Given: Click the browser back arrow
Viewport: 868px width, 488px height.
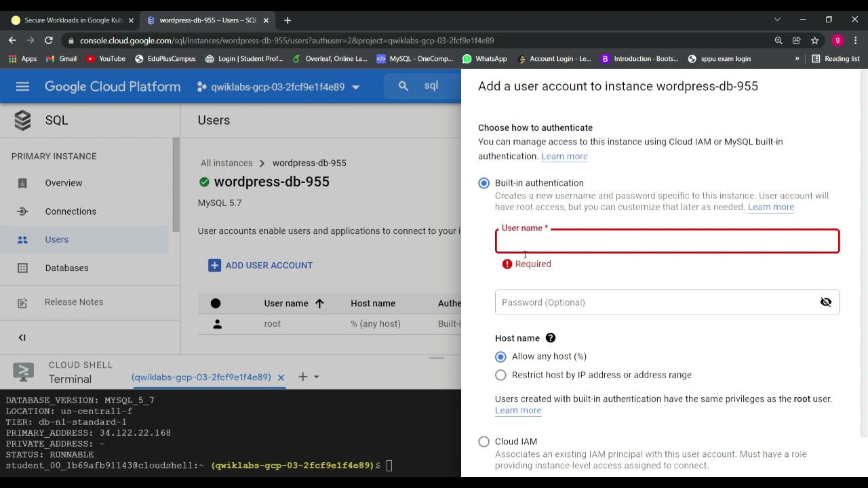Looking at the screenshot, I should 12,41.
